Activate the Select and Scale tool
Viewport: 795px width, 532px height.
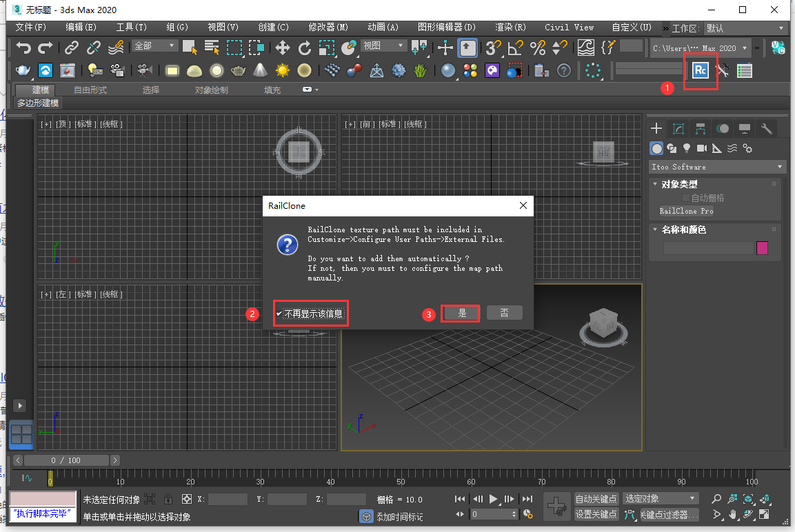[x=327, y=48]
